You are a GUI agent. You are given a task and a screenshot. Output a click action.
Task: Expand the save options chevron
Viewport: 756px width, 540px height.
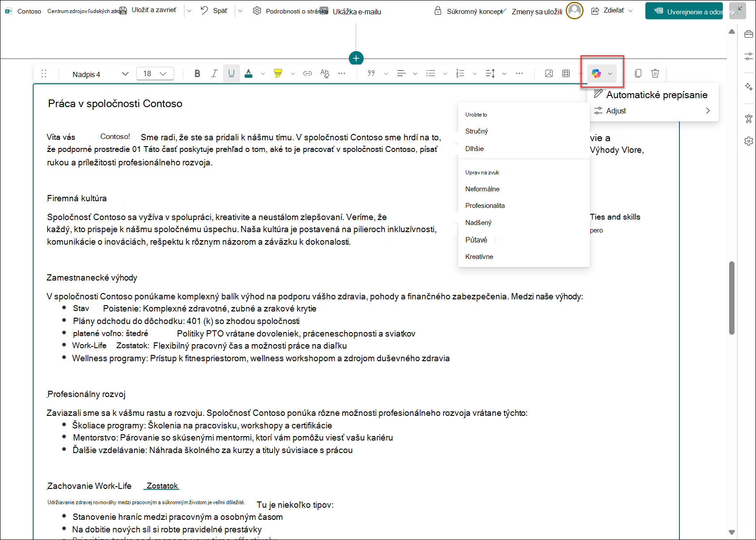point(189,11)
